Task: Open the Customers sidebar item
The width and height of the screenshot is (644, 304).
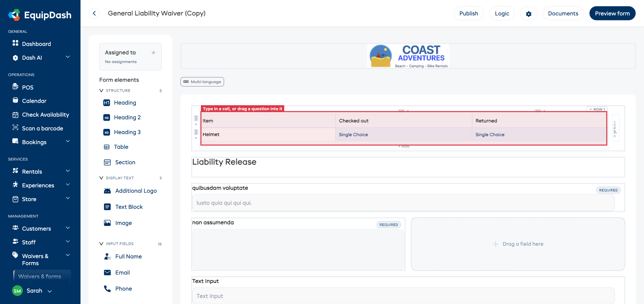Action: click(x=36, y=229)
